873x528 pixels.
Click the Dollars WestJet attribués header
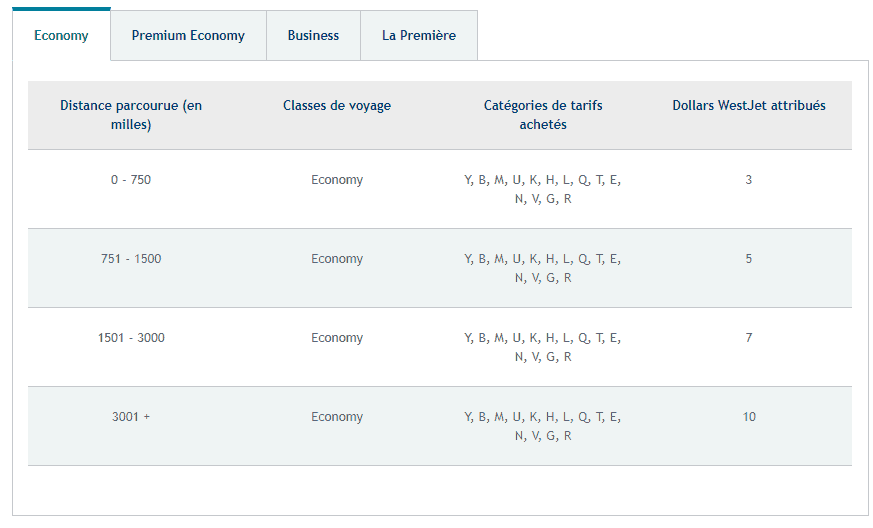tap(749, 106)
